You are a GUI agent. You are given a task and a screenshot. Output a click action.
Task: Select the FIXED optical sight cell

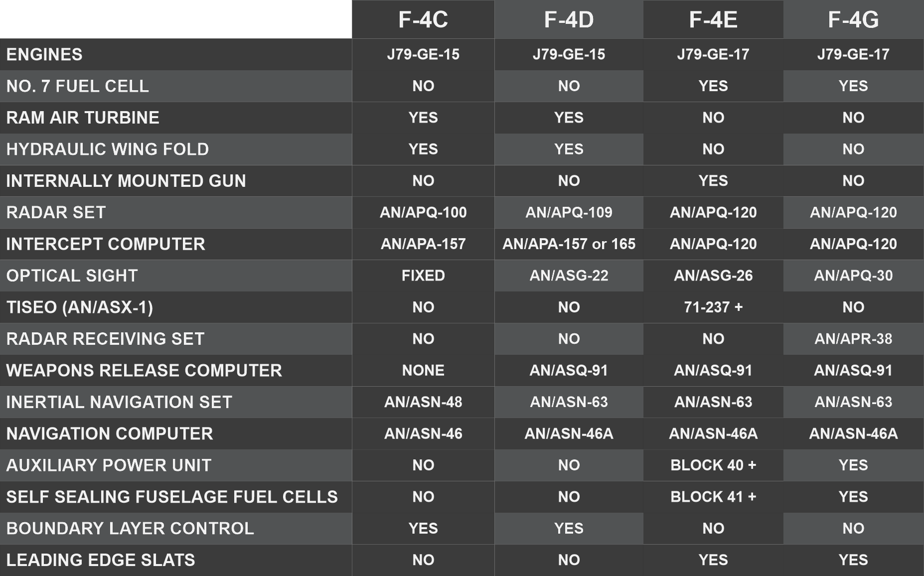pos(423,276)
